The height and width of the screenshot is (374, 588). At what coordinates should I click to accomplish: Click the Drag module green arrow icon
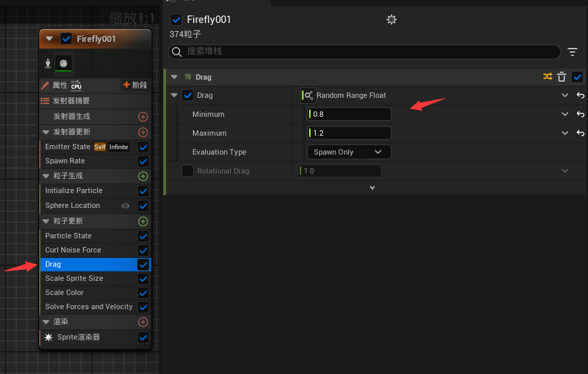pyautogui.click(x=188, y=77)
